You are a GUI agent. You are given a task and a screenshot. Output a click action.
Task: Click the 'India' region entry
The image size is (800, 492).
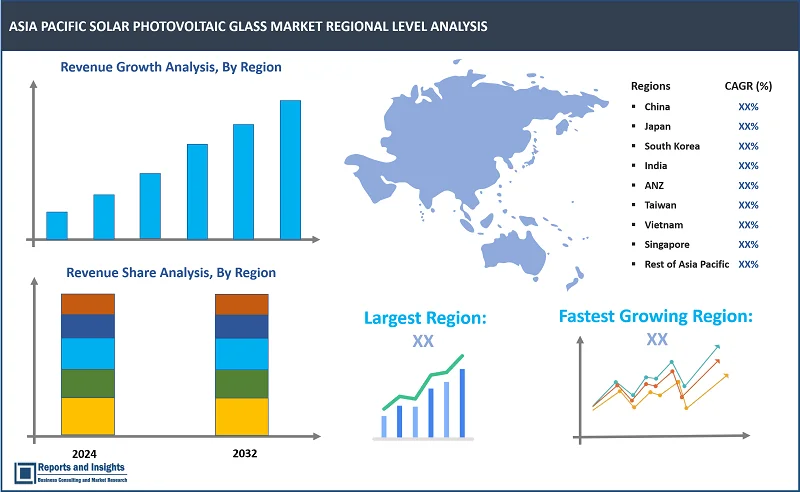coord(656,166)
